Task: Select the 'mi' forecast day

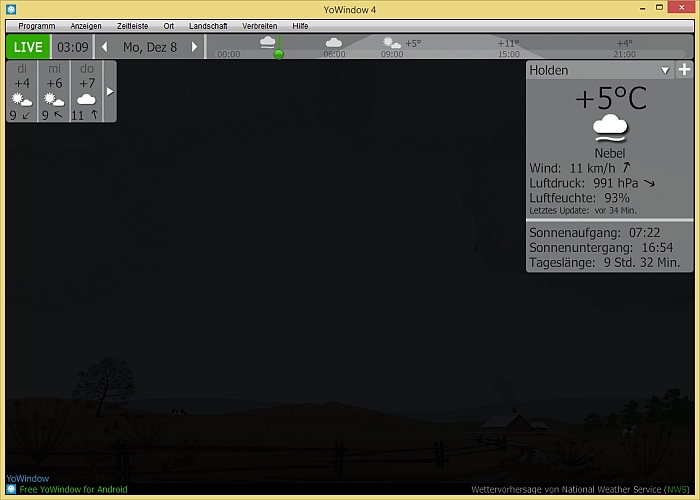Action: click(x=54, y=91)
